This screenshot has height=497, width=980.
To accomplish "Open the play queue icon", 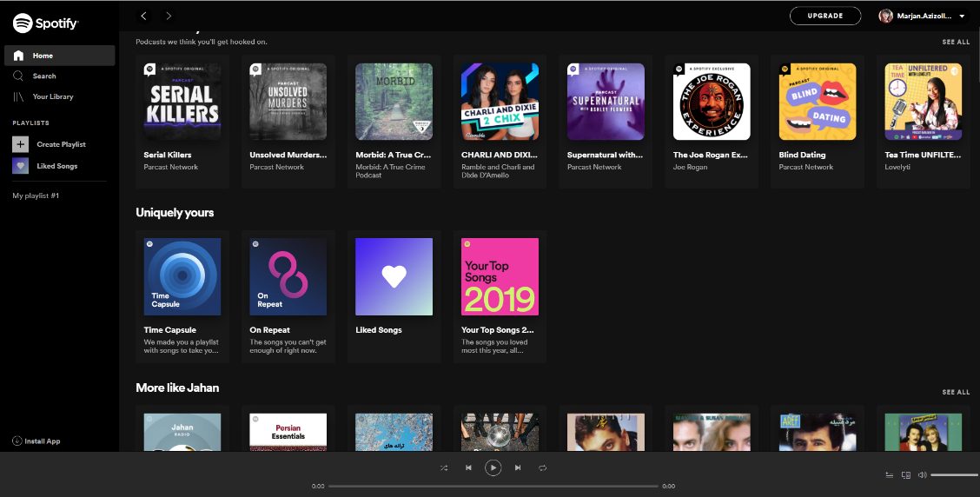I will point(890,475).
